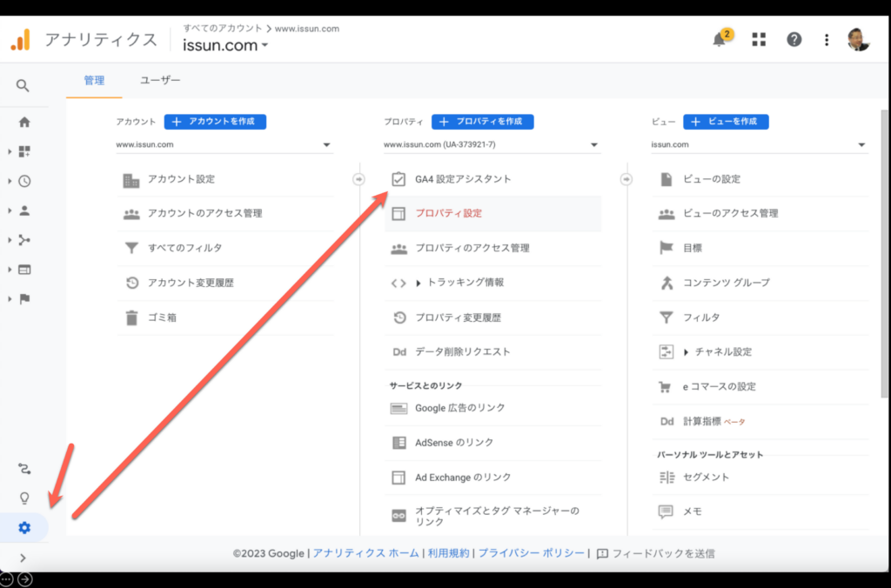Expand the Acquisition section arrow
This screenshot has width=891, height=588.
pyautogui.click(x=10, y=240)
